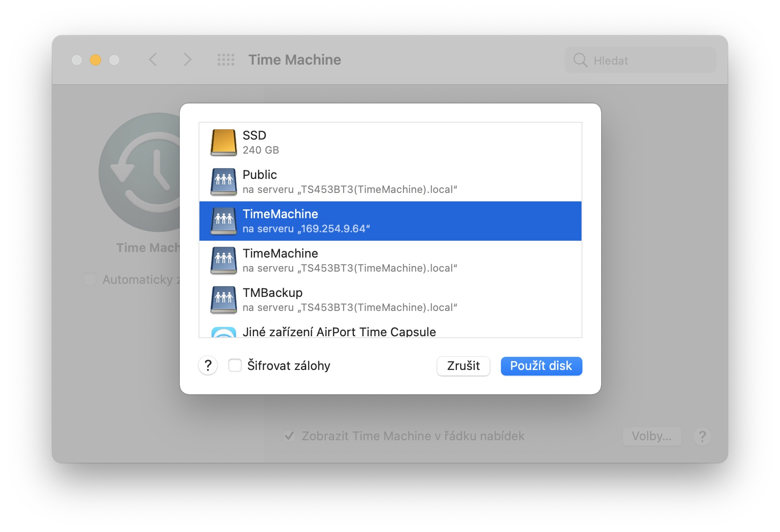Click TMBackup network share icon
Viewport: 780px width, 532px height.
[223, 300]
